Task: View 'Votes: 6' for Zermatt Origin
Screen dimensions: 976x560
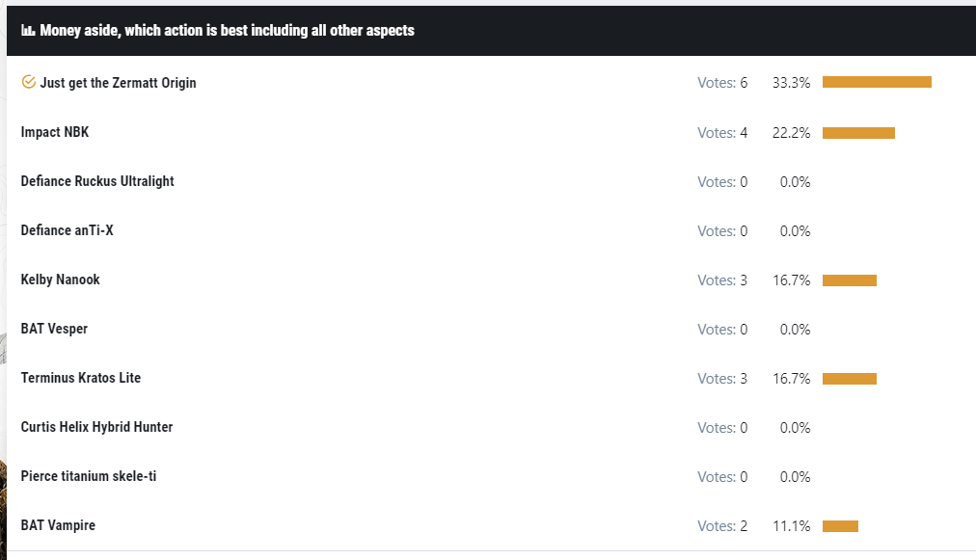Action: point(722,83)
